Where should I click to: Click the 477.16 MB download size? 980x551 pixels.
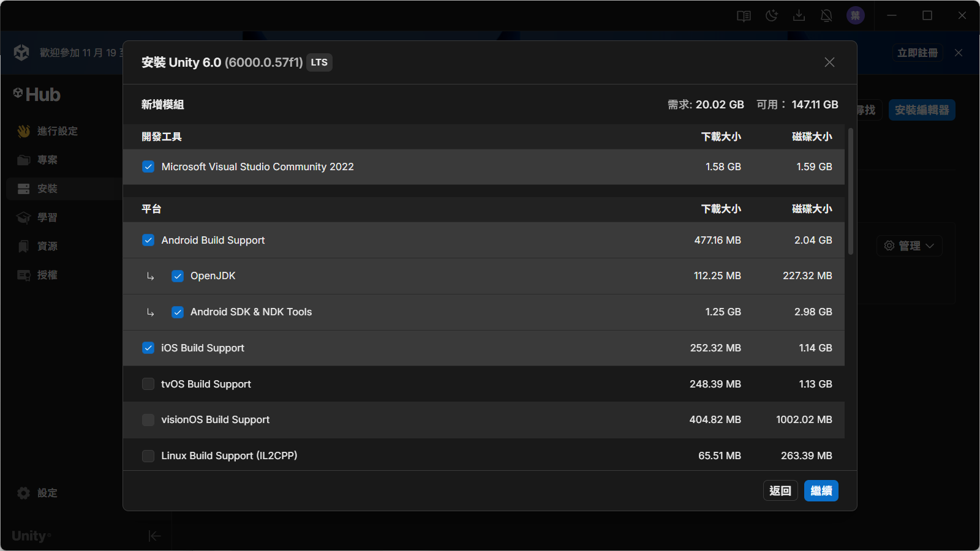[x=717, y=240]
